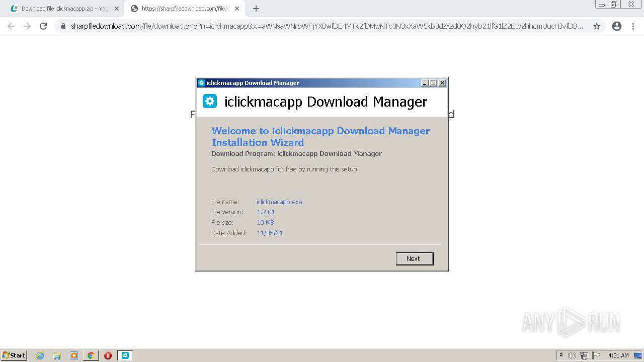The image size is (644, 362).
Task: Reload the current page
Action: point(43,26)
